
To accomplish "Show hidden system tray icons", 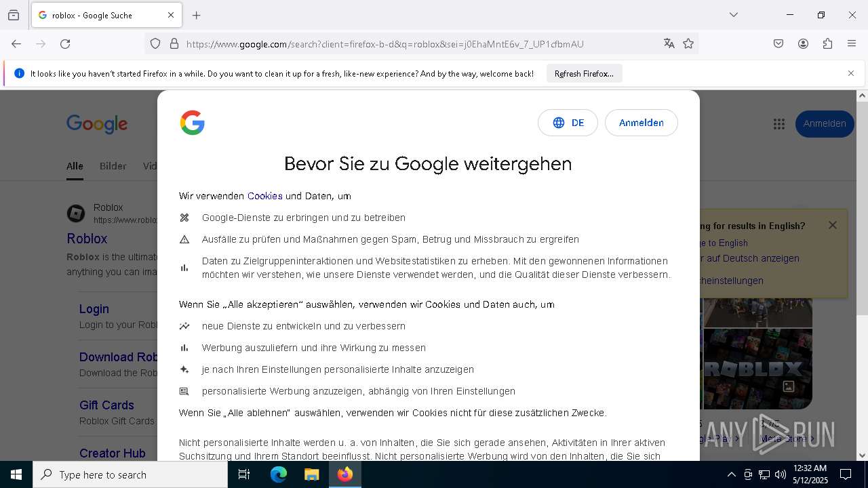I will click(x=731, y=474).
